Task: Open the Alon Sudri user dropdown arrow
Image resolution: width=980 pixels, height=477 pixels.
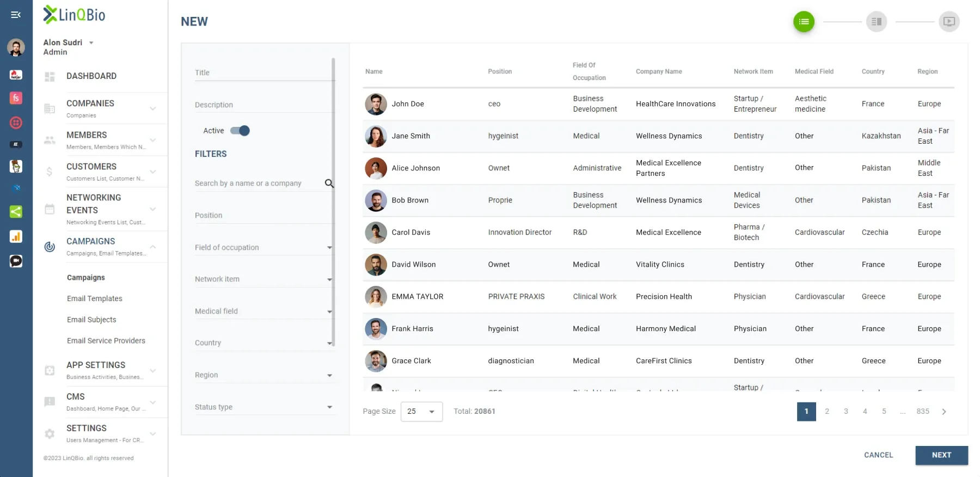Action: 91,42
